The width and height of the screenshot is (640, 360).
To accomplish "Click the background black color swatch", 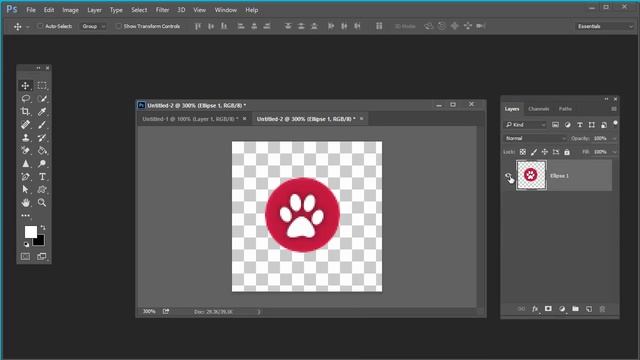I will (x=40, y=241).
